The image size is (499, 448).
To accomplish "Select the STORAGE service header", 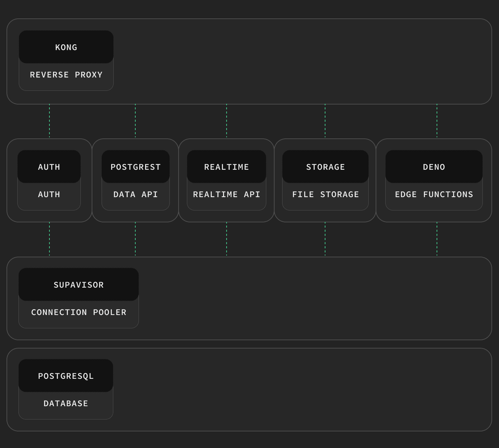I will point(325,167).
